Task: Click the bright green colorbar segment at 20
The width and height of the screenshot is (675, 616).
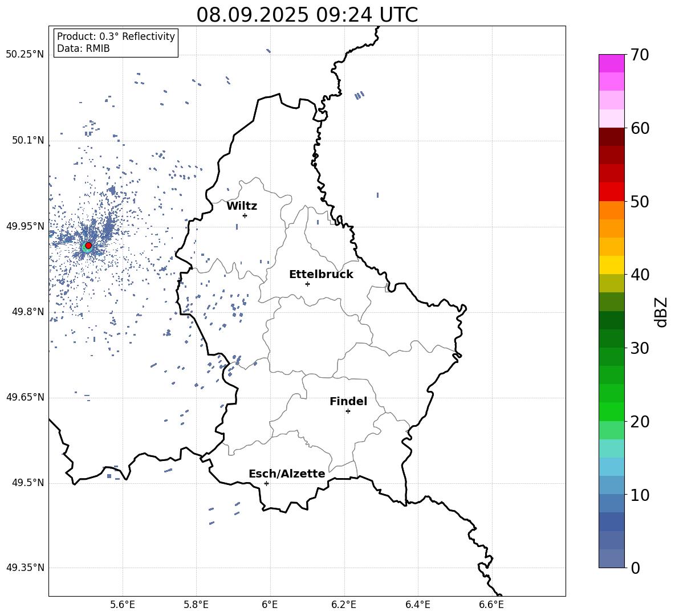Action: pyautogui.click(x=611, y=411)
